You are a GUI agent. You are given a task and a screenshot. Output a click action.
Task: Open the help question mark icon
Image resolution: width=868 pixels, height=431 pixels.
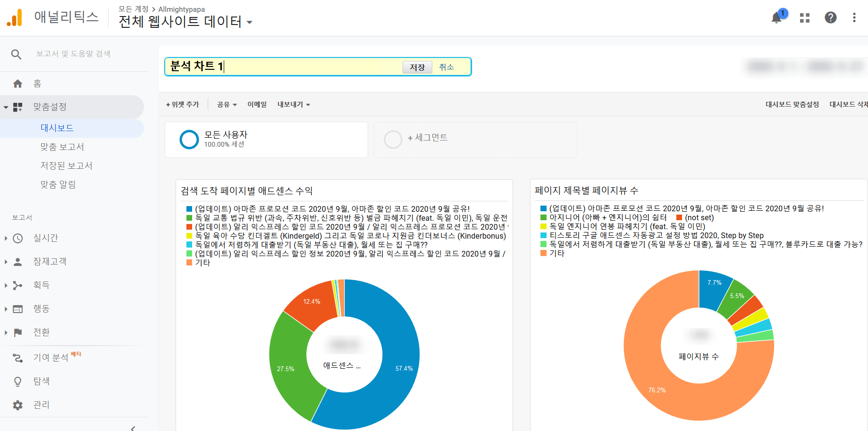pyautogui.click(x=831, y=17)
